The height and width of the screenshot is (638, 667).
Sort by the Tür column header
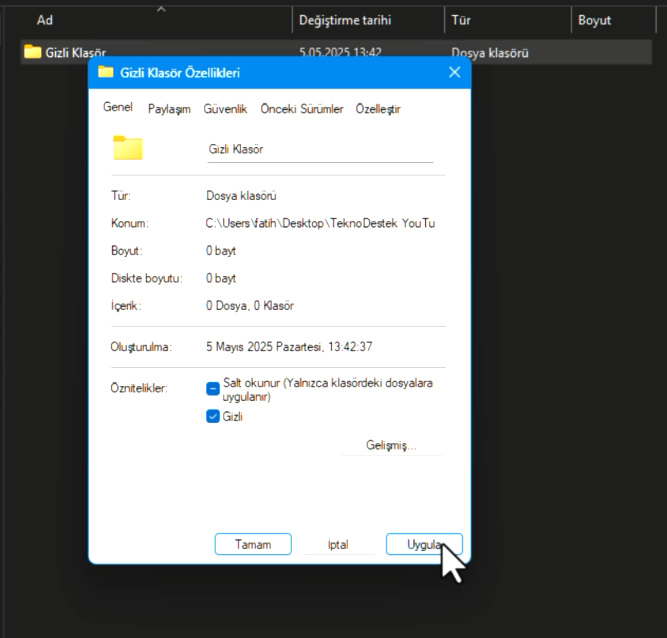pos(462,20)
